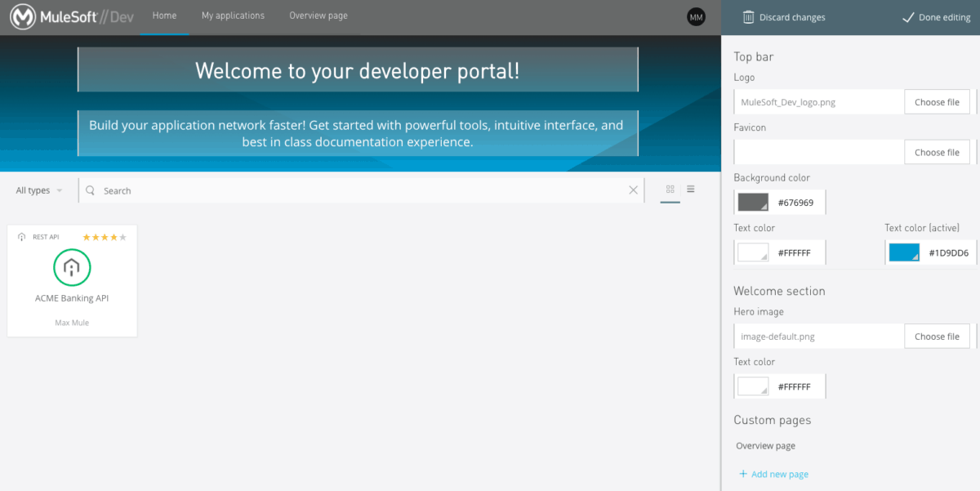980x491 pixels.
Task: Click the search magnifier icon
Action: point(90,190)
